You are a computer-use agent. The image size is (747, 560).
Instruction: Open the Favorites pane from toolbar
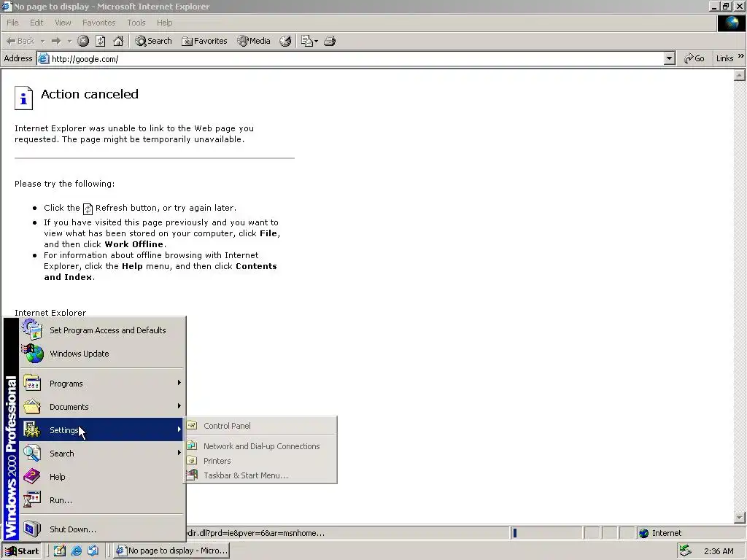(204, 41)
